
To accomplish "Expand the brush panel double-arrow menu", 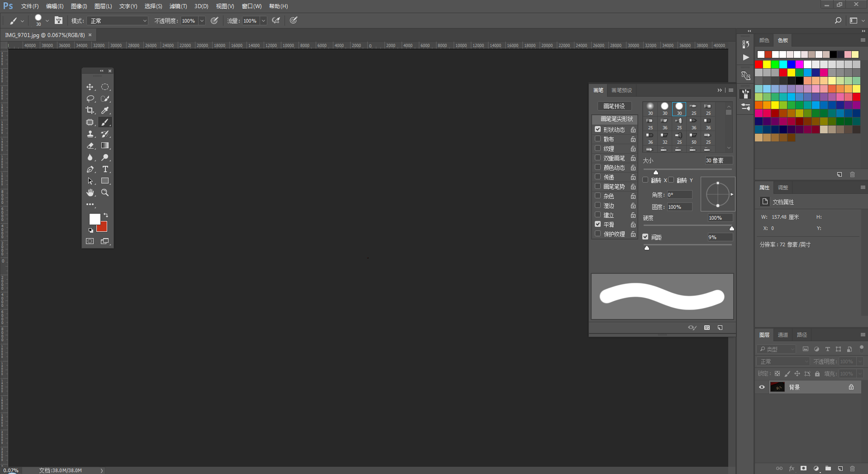I will [x=720, y=90].
